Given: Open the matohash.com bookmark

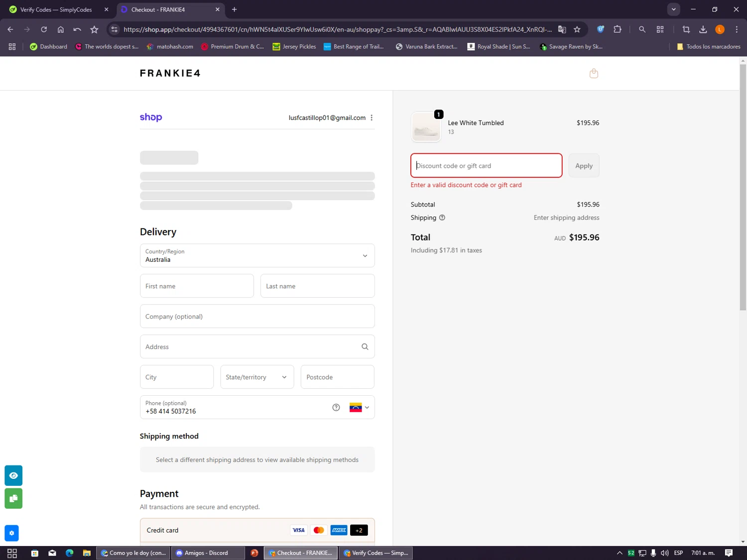Looking at the screenshot, I should (x=170, y=47).
